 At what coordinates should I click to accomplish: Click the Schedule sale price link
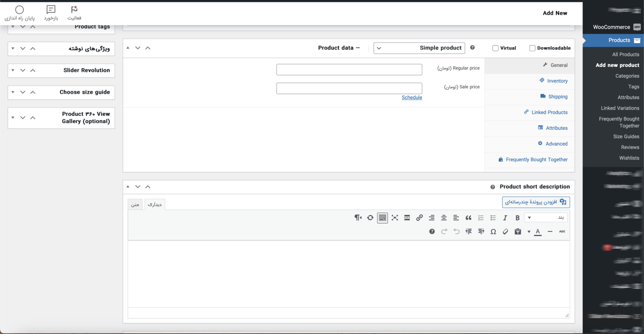[x=412, y=98]
